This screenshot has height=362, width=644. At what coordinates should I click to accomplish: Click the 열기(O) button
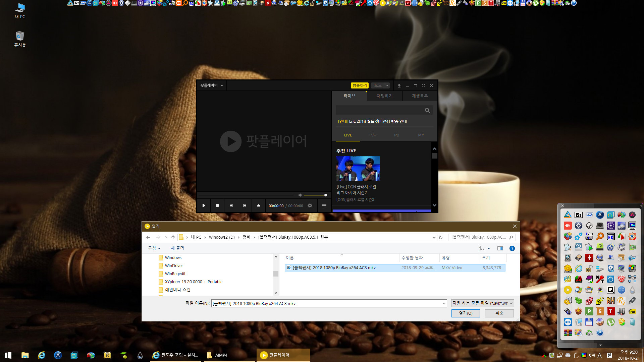466,313
